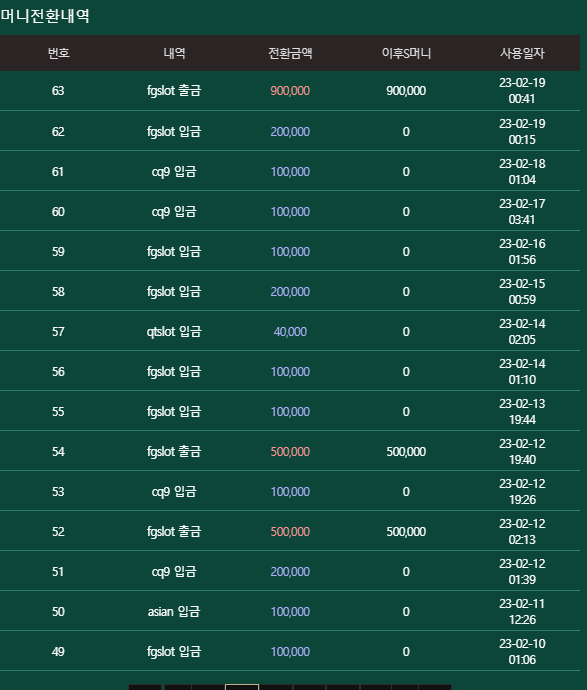Click white 500,000 balance in row 52
Viewport: 587px width, 690px height.
click(x=406, y=532)
